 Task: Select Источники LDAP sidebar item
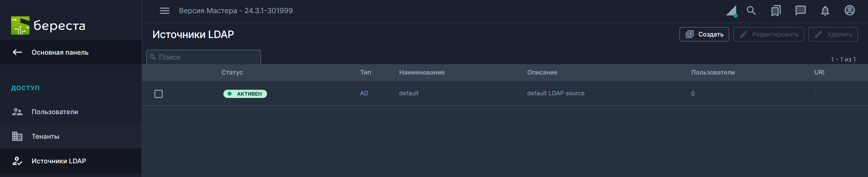(59, 161)
